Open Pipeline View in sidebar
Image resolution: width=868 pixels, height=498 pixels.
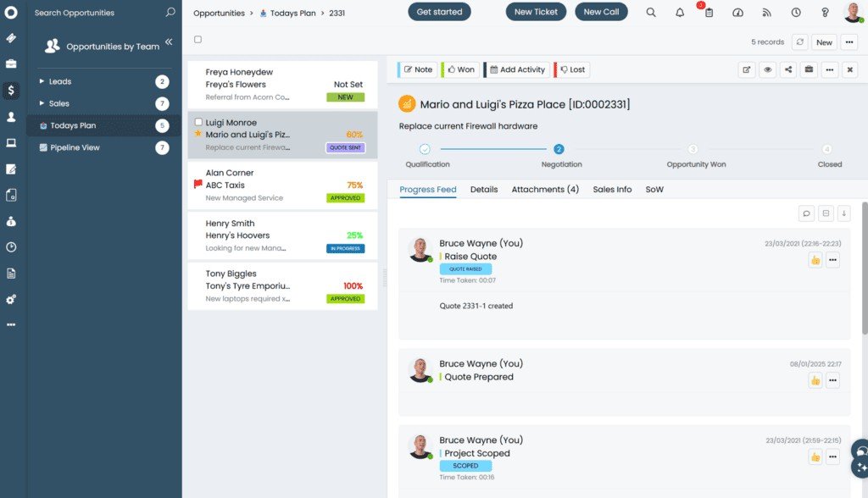click(103, 147)
